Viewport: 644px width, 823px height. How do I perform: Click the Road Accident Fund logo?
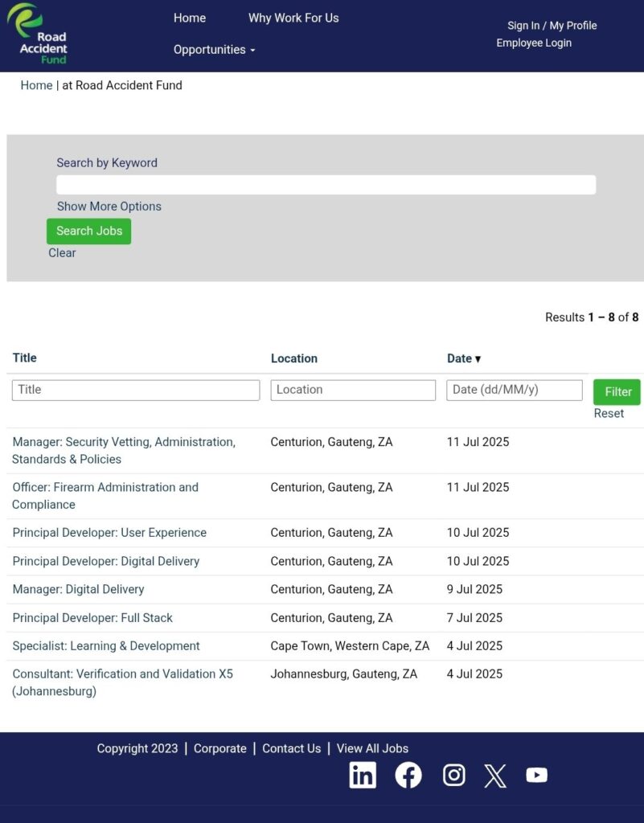[x=37, y=34]
